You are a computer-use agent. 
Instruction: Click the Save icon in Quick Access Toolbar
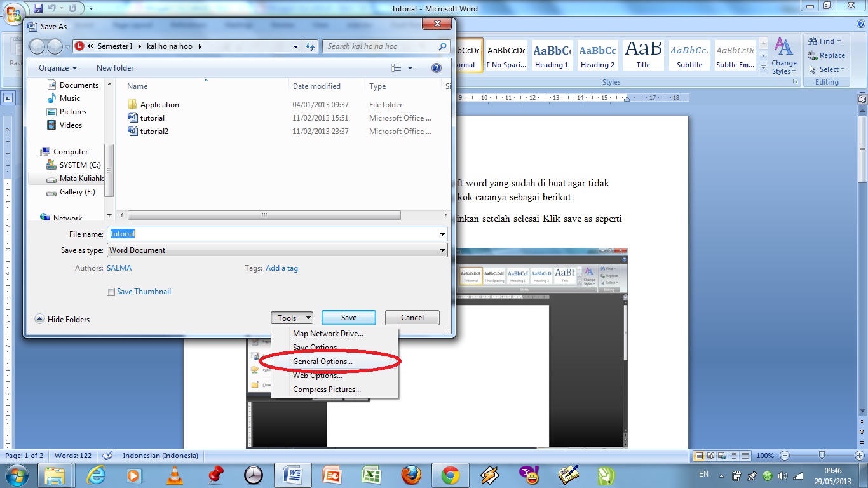[38, 8]
